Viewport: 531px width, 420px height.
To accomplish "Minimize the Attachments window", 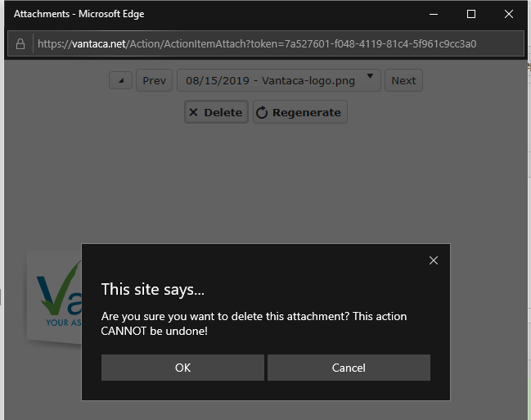I will pyautogui.click(x=433, y=14).
